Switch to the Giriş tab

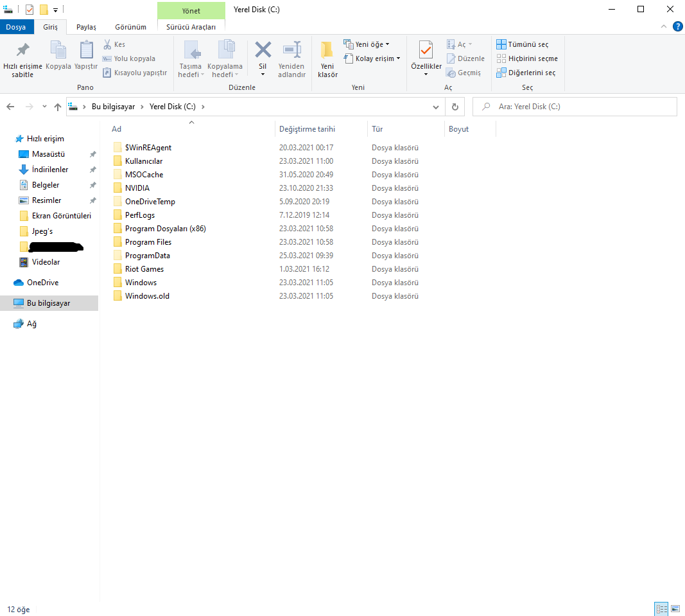(x=50, y=27)
